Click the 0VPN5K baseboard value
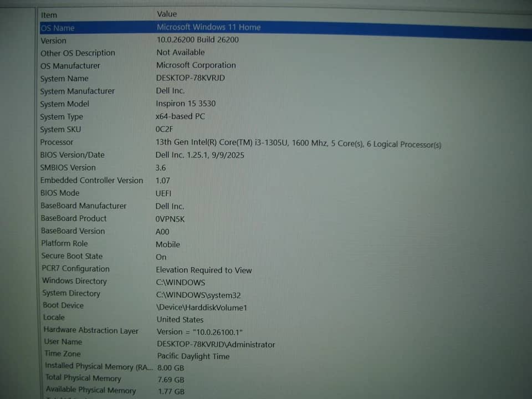 click(x=170, y=219)
